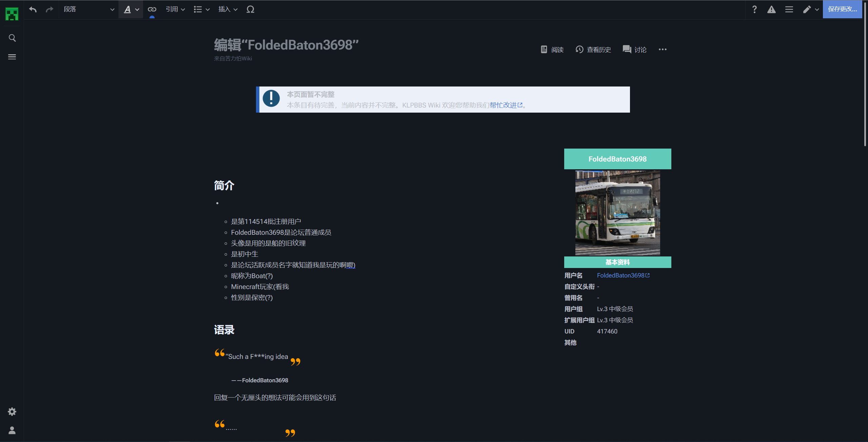Viewport: 868px width, 442px height.
Task: Click the vertical page scrollbar
Action: point(865,75)
